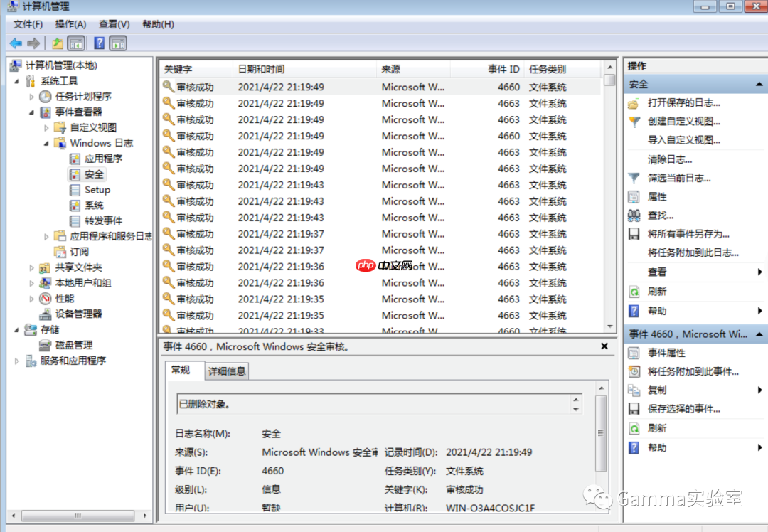Image resolution: width=768 pixels, height=532 pixels.
Task: Click scroll-down arrow of event list
Action: pos(610,326)
